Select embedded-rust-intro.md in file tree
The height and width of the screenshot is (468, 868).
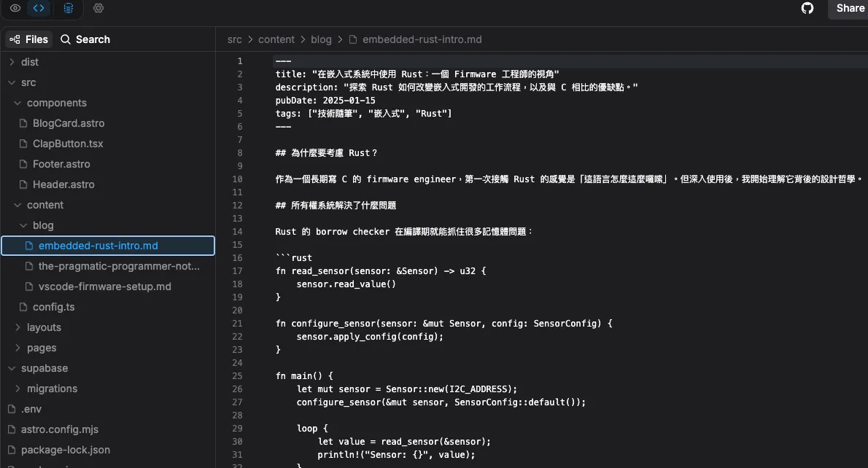[108, 246]
